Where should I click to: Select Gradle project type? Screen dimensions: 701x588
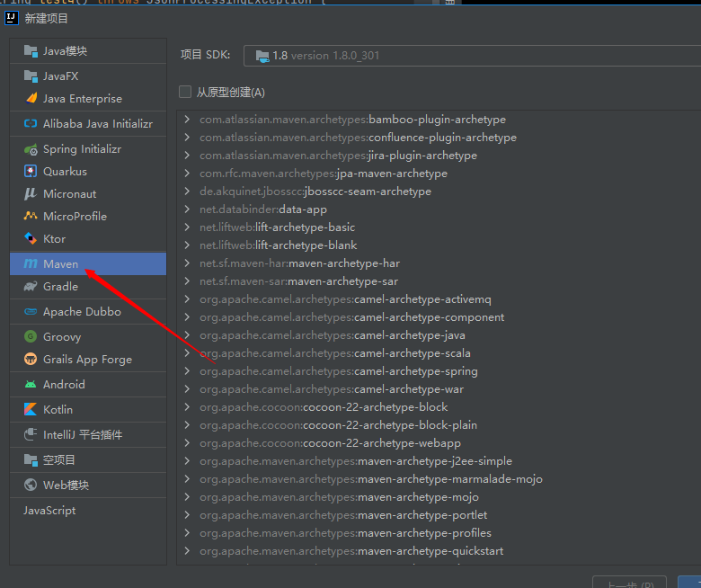[x=88, y=286]
